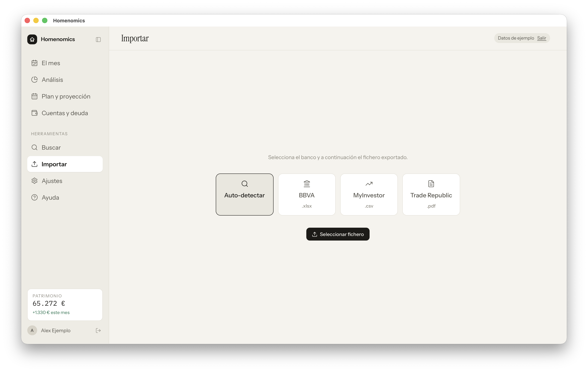
Task: Click the Ajustes gear icon
Action: pyautogui.click(x=34, y=181)
